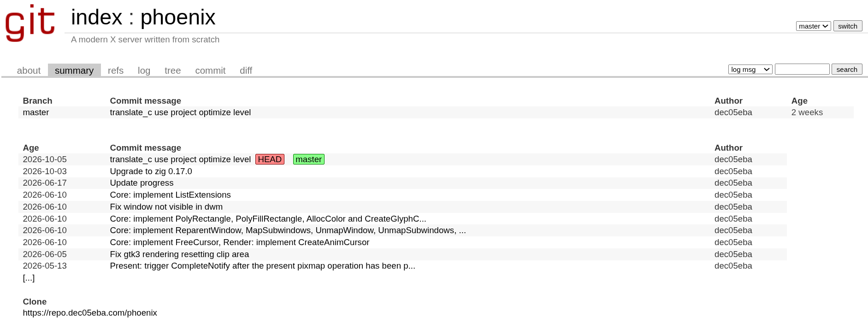Image resolution: width=868 pixels, height=323 pixels.
Task: Click the description 'A modern X server written from scratch'
Action: point(145,40)
